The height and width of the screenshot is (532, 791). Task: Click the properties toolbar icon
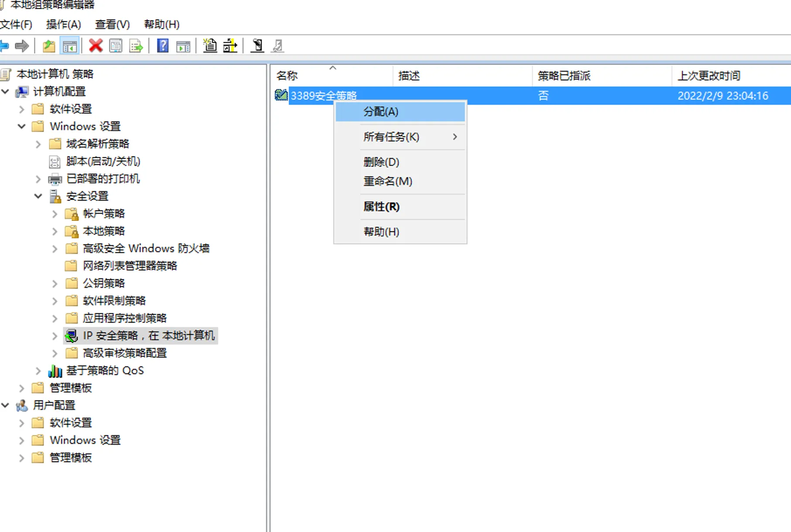point(116,46)
